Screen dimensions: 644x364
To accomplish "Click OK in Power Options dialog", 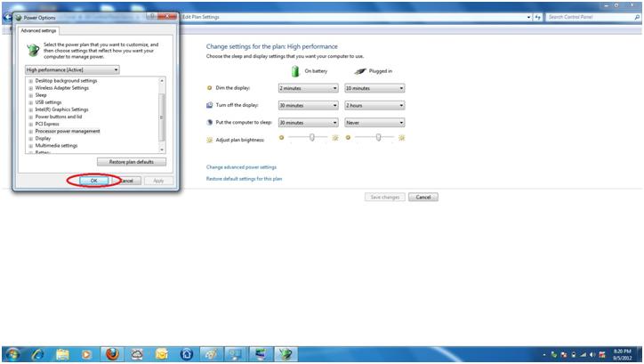I will tap(93, 181).
